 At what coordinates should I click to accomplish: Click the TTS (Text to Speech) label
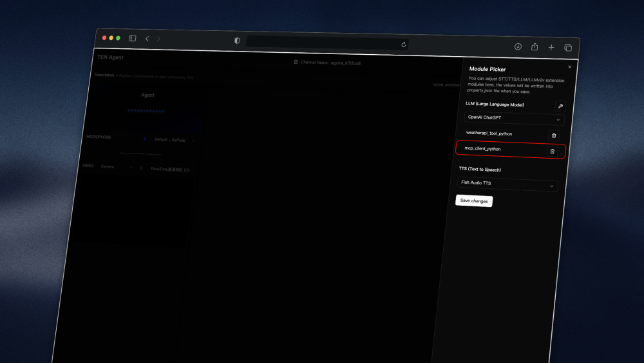[x=480, y=169]
